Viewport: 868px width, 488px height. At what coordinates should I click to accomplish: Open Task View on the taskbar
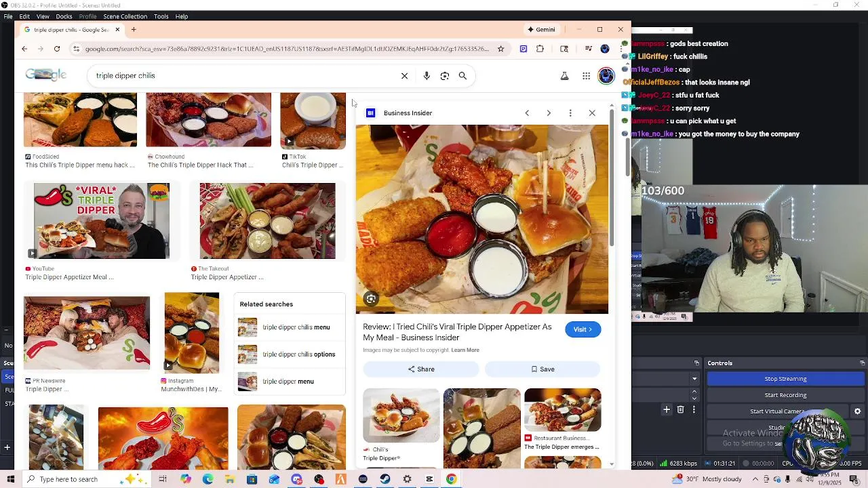[163, 479]
